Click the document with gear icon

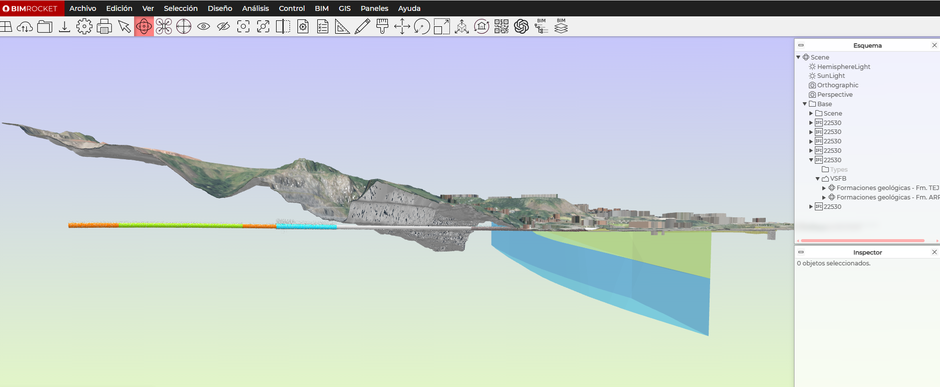pos(303,26)
